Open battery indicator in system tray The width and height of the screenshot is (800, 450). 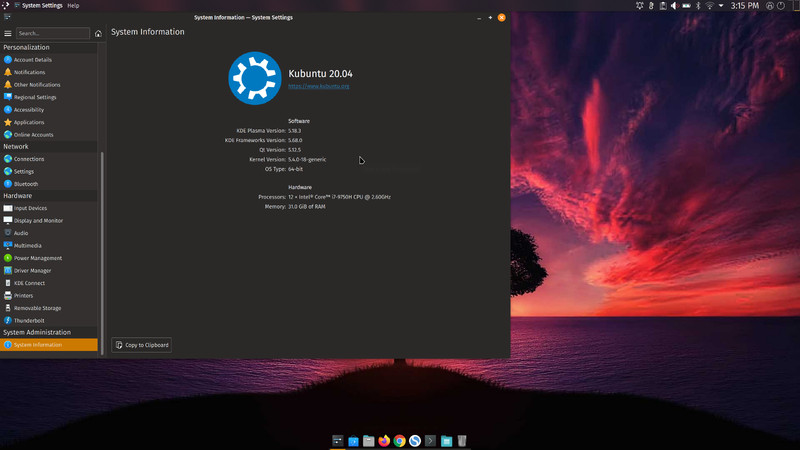point(686,6)
